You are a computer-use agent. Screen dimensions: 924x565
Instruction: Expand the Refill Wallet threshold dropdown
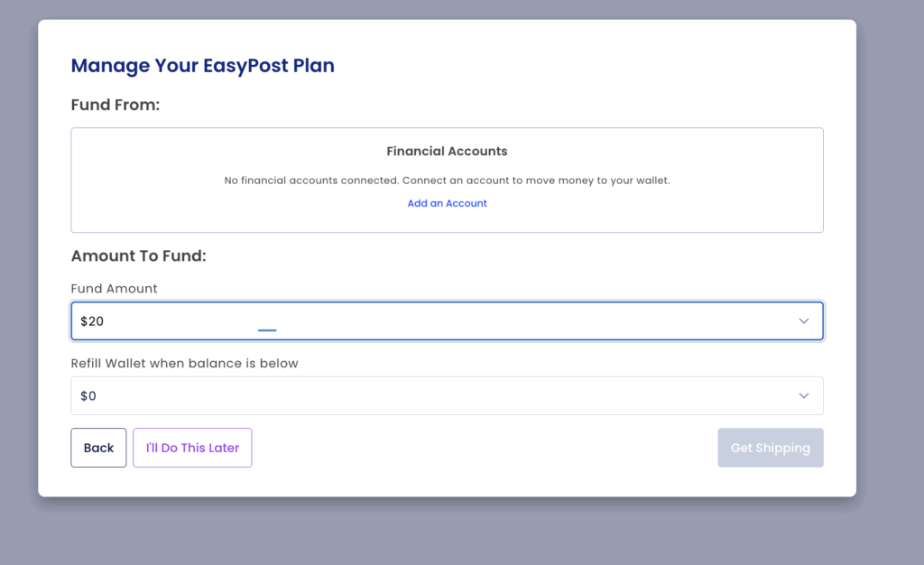447,396
